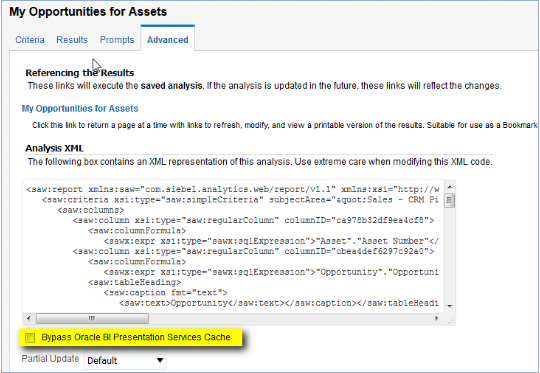Open My Opportunities for Assets link

80,108
